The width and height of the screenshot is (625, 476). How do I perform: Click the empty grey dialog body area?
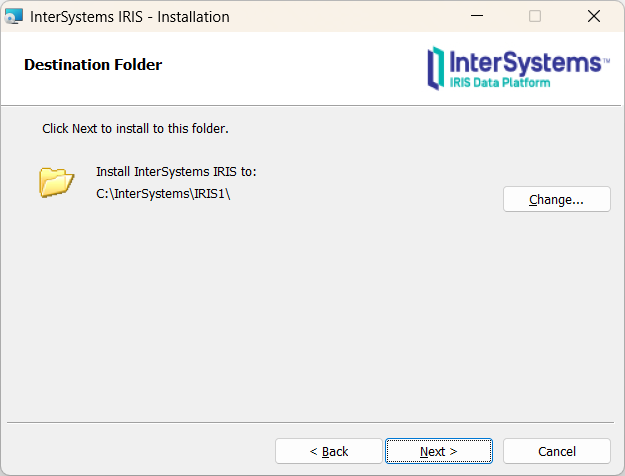coord(300,320)
